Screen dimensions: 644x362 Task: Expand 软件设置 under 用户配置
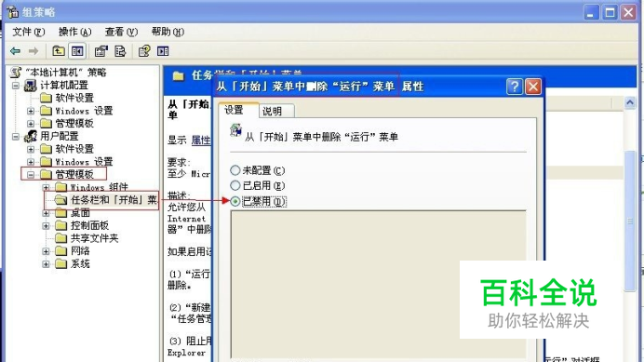31,149
